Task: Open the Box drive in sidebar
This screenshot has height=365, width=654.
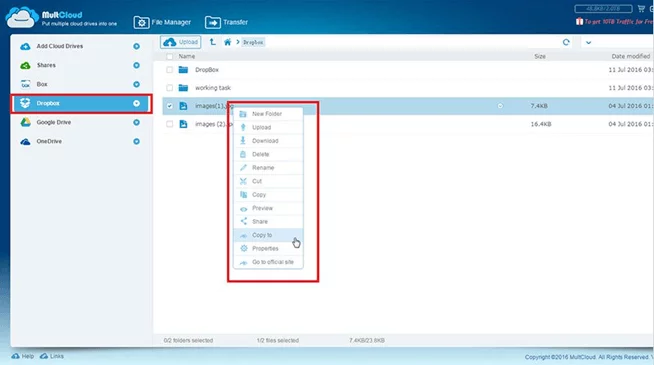Action: 42,84
